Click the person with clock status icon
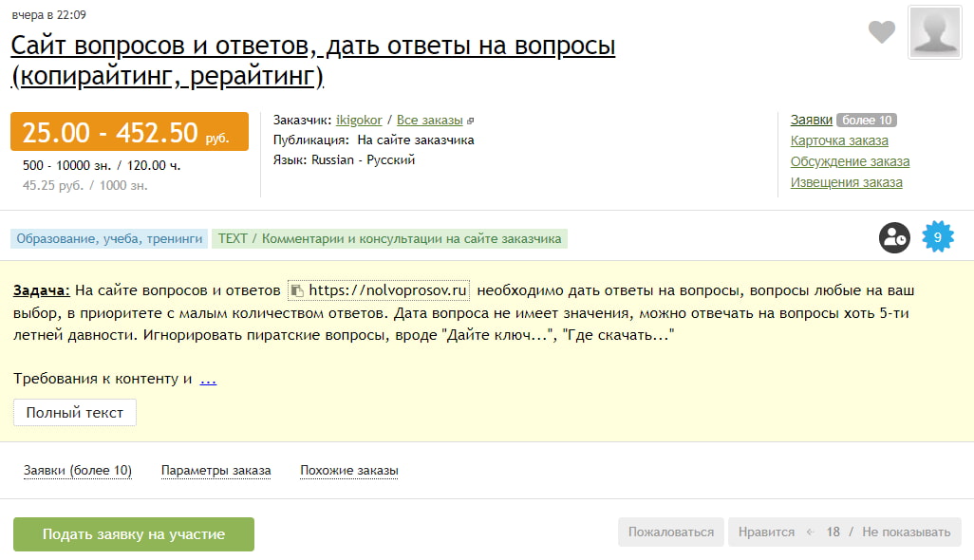Image resolution: width=974 pixels, height=560 pixels. (x=893, y=237)
